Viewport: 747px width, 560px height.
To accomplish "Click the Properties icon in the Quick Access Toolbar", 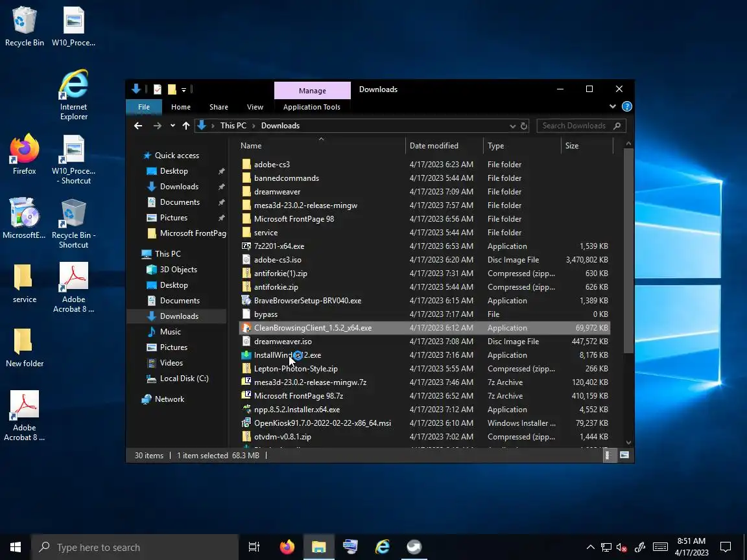I will [x=158, y=89].
